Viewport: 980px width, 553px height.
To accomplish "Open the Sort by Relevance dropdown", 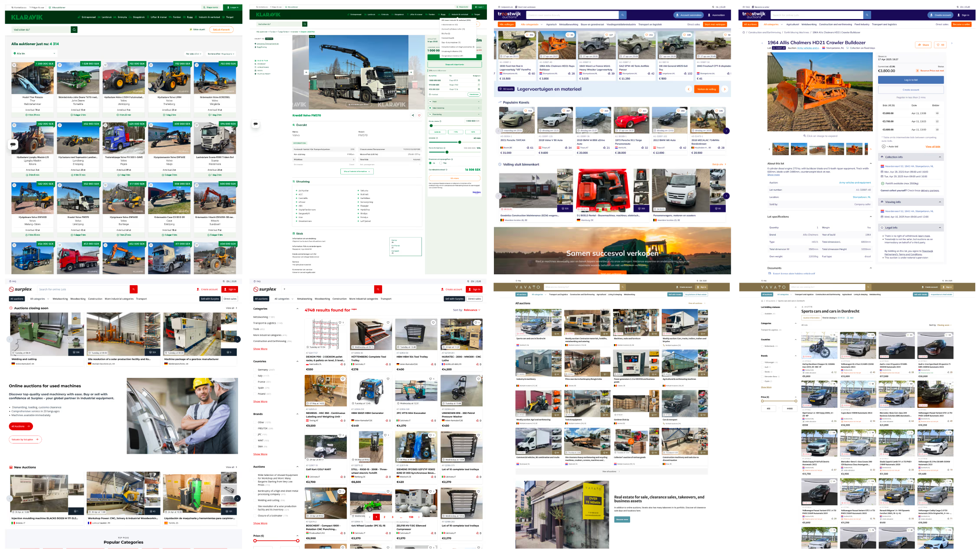I will point(472,310).
